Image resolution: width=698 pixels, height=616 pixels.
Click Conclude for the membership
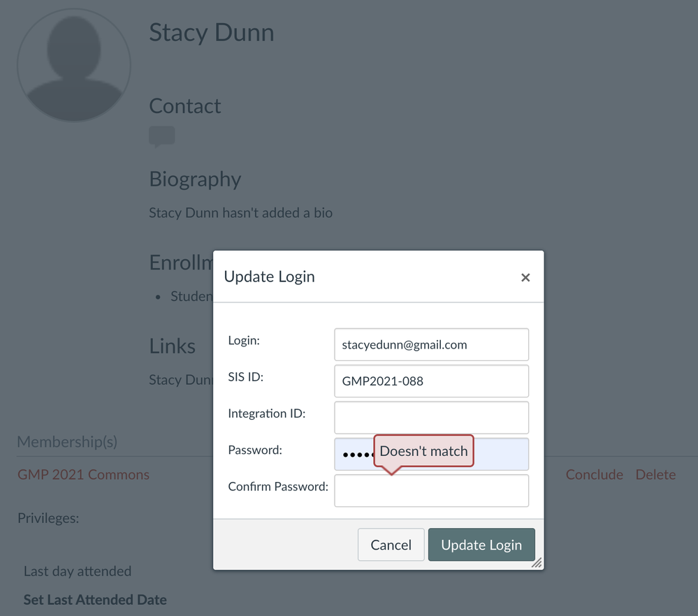(594, 475)
